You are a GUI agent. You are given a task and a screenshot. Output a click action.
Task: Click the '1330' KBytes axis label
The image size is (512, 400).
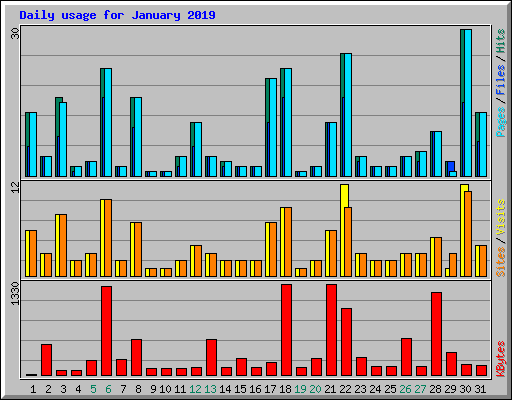click(x=15, y=293)
